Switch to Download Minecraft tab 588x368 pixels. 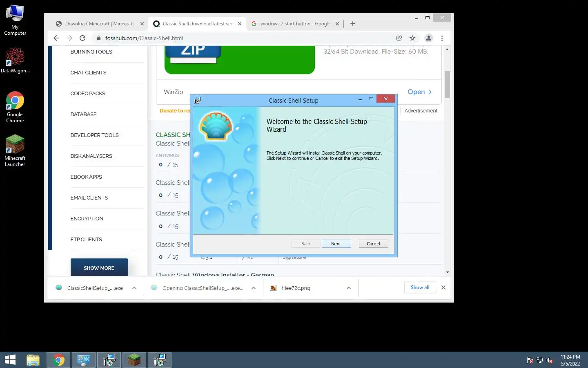click(x=99, y=24)
